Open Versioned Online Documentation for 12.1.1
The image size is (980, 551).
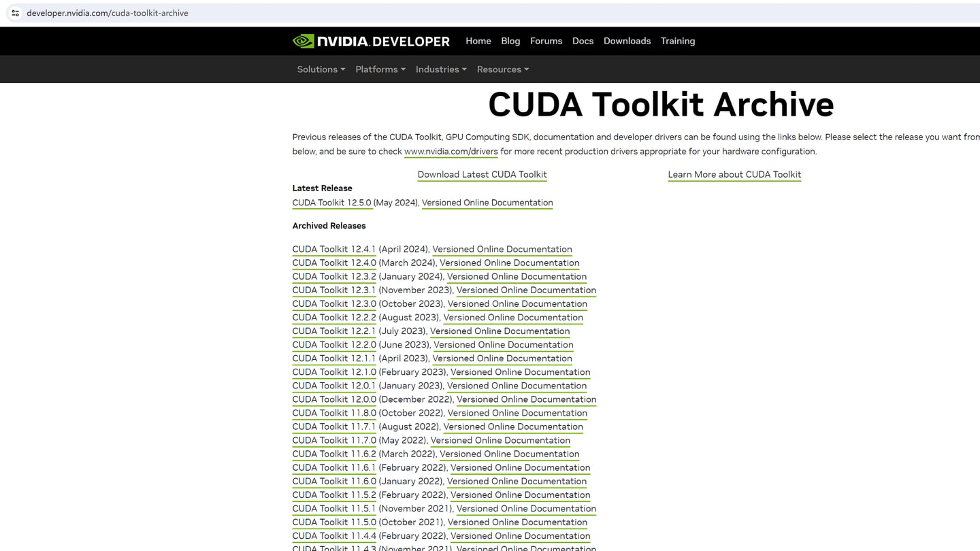502,358
